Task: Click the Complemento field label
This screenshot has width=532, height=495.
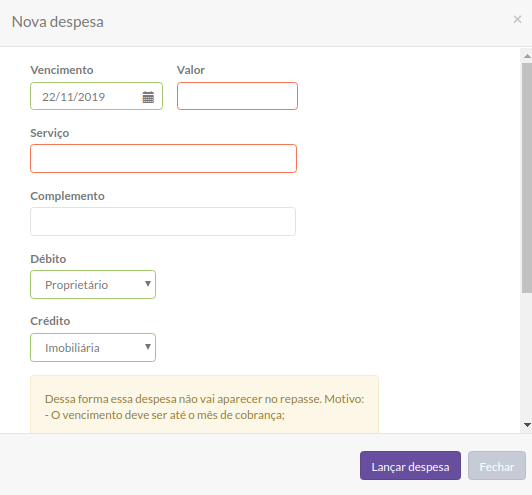Action: click(67, 196)
